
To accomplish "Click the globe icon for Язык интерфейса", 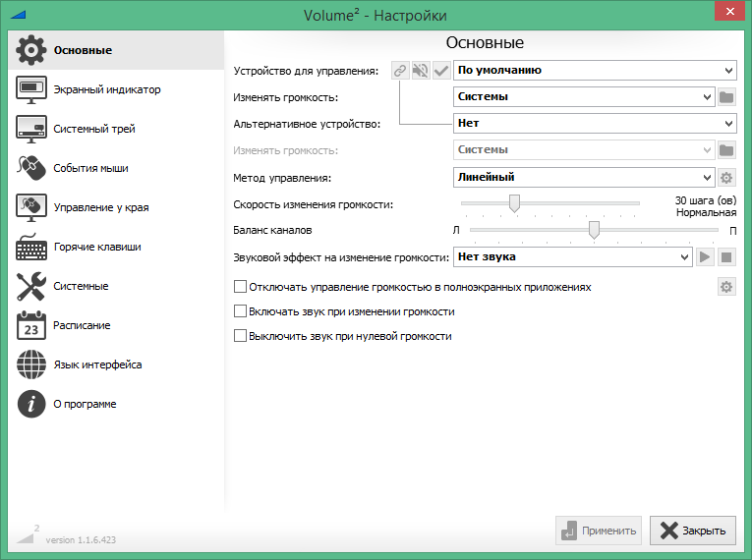I will tap(31, 364).
